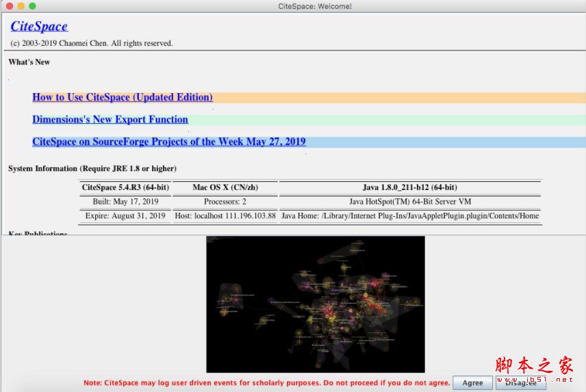Click the CiteSpace network visualization image
Image resolution: width=586 pixels, height=392 pixels.
pos(316,304)
